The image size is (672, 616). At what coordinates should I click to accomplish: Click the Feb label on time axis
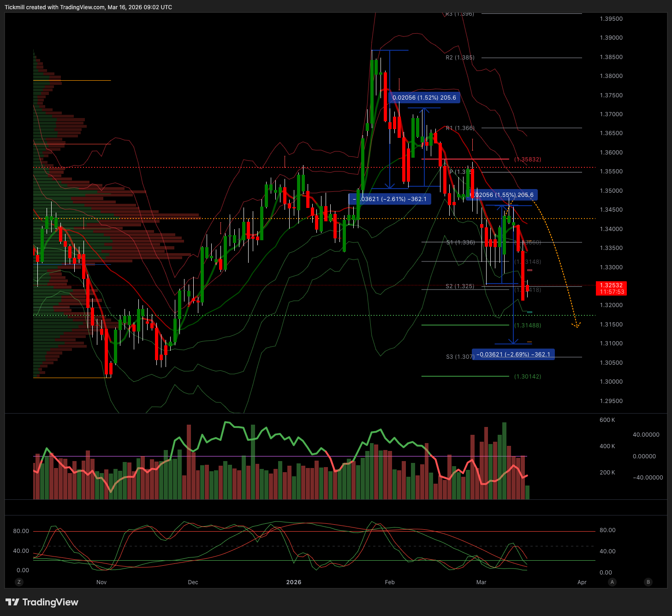click(390, 582)
